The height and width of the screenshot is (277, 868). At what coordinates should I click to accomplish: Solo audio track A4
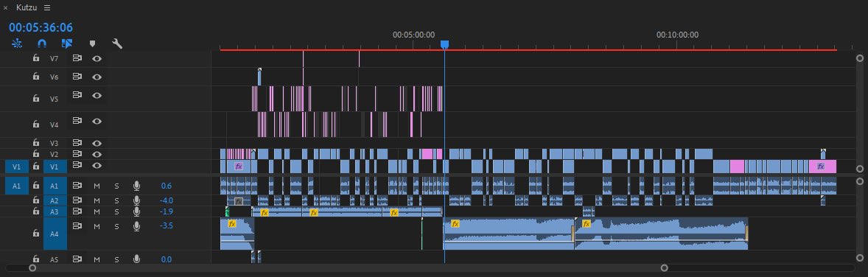(117, 226)
